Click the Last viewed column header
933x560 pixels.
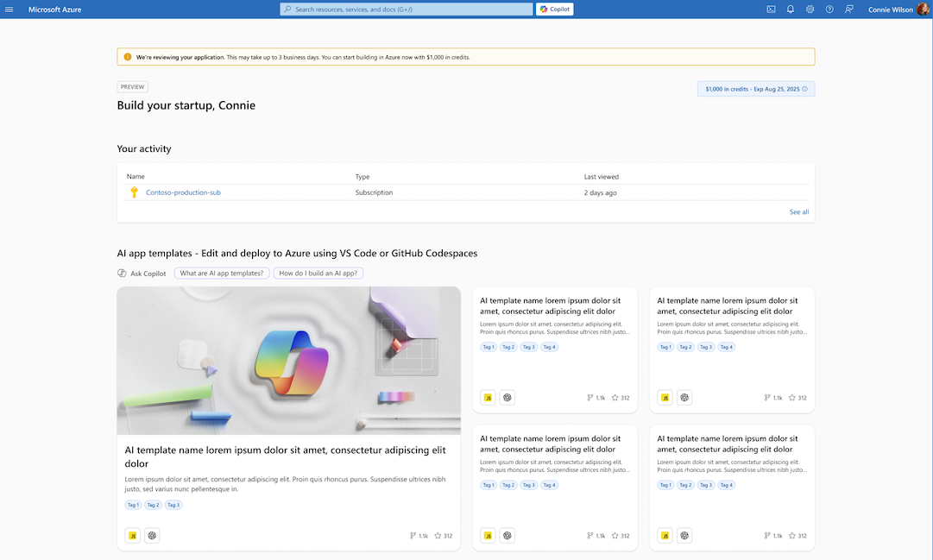pos(601,177)
